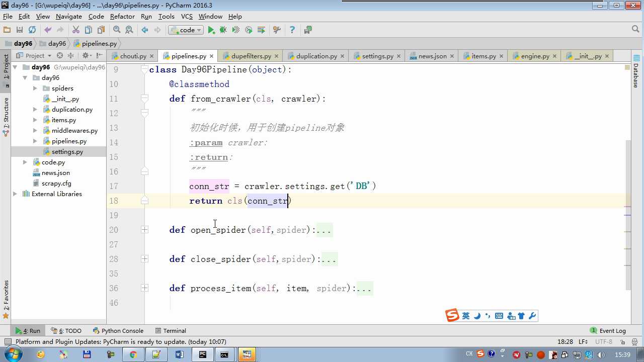The width and height of the screenshot is (644, 362).
Task: Run 'code' with the green play icon
Action: click(x=211, y=30)
